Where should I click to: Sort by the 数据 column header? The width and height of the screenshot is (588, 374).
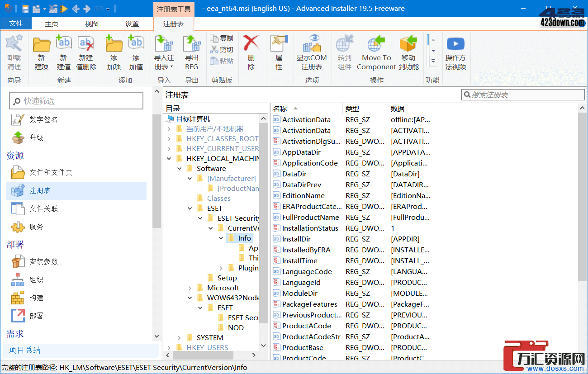point(411,109)
